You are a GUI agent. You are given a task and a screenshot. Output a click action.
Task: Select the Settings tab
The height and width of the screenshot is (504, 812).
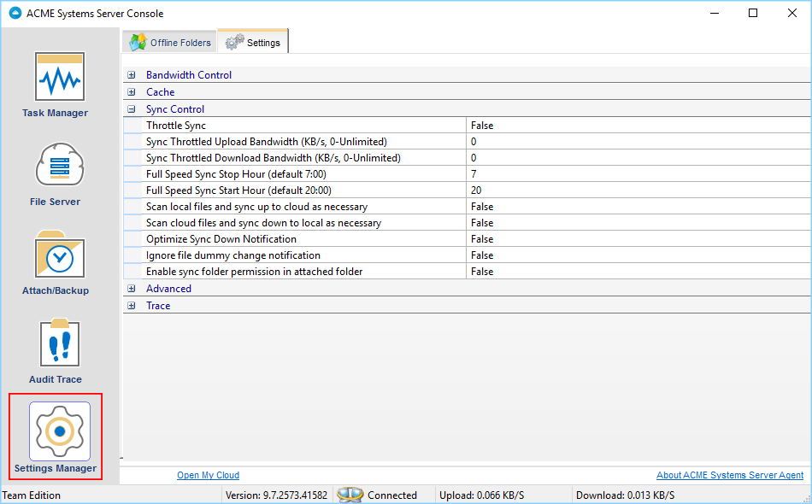253,41
